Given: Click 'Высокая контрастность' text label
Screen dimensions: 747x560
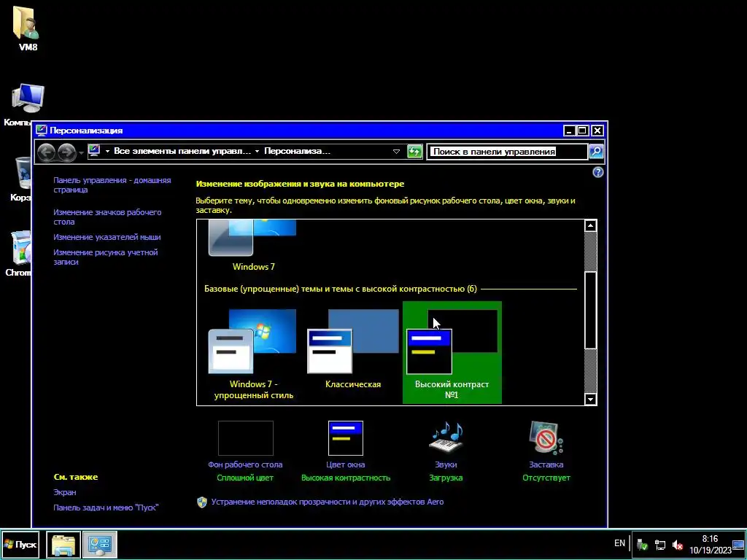Looking at the screenshot, I should pos(346,478).
